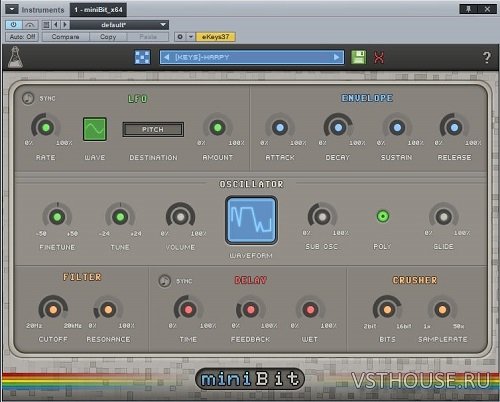Viewport: 500px width, 402px height.
Task: Toggle the POLY green indicator
Action: (383, 216)
